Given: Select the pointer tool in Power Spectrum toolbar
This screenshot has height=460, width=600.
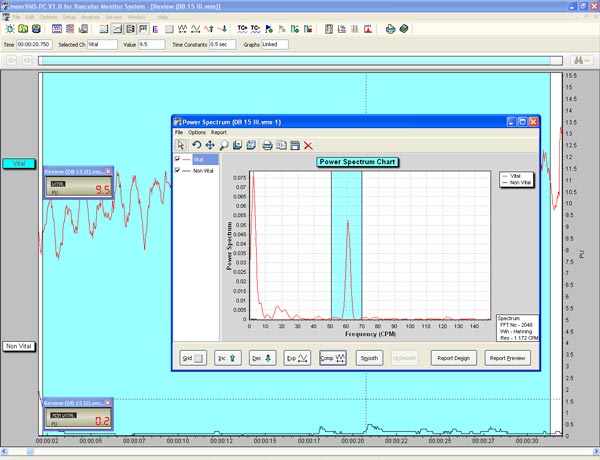Looking at the screenshot, I should [x=181, y=146].
